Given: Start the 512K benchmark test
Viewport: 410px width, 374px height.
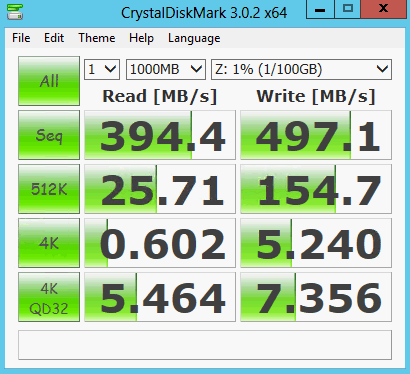Looking at the screenshot, I should click(49, 189).
